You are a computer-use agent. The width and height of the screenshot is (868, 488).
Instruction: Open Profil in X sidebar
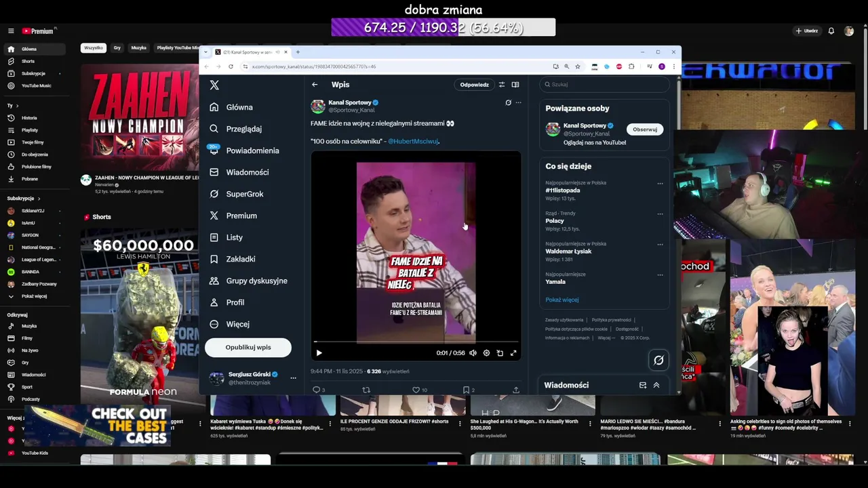[x=227, y=302]
